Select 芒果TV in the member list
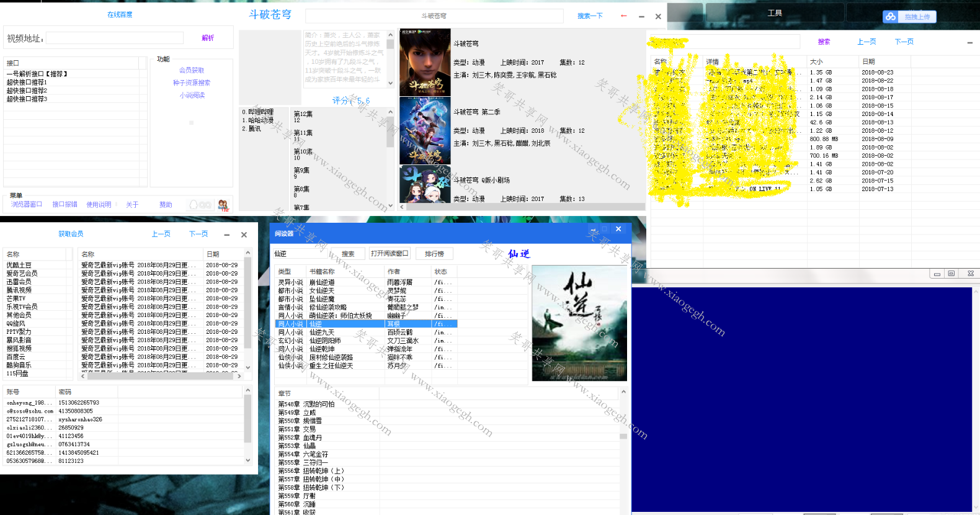This screenshot has height=515, width=980. point(16,298)
